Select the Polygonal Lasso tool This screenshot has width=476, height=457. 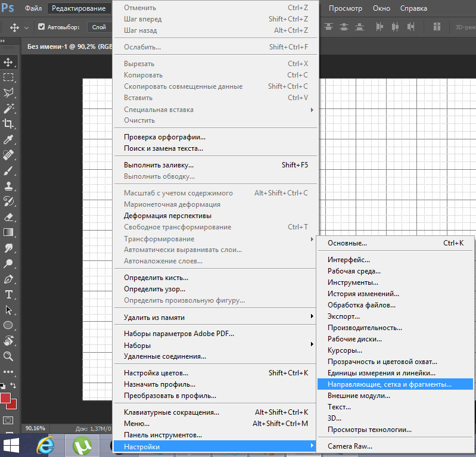pos(8,92)
